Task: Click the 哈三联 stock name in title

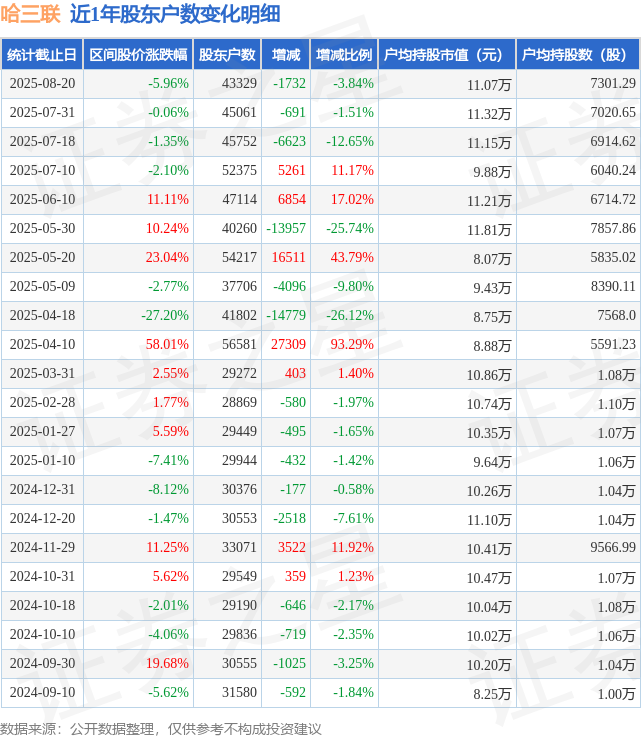Action: click(x=31, y=14)
